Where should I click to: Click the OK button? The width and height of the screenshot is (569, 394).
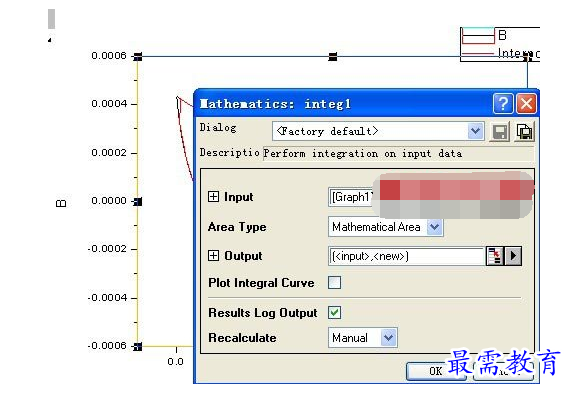[x=436, y=371]
